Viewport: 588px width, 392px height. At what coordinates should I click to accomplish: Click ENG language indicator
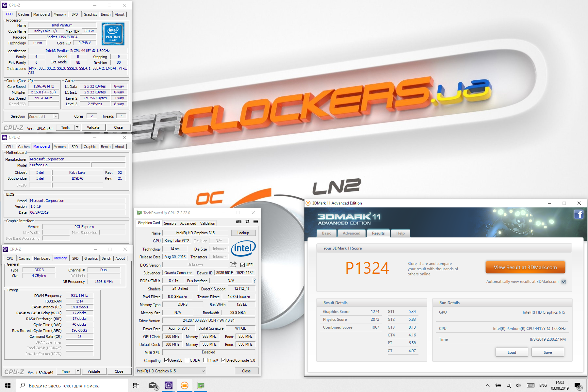tap(543, 385)
